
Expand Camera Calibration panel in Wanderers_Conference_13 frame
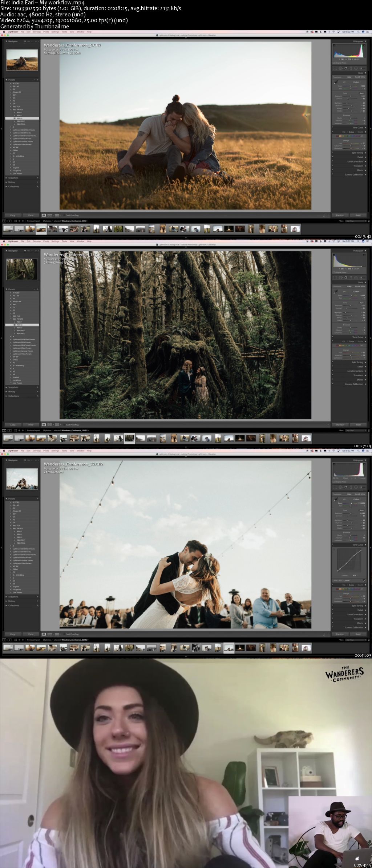click(365, 384)
